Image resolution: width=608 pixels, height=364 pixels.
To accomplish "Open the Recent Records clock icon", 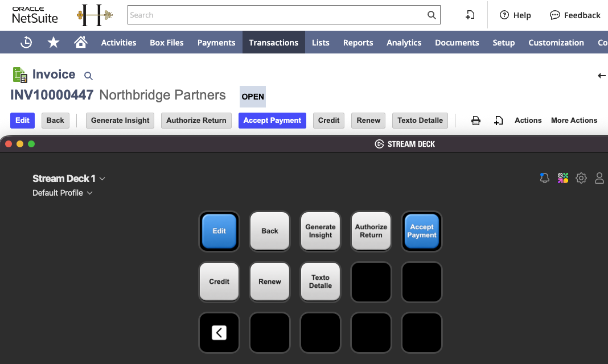I will pyautogui.click(x=26, y=42).
